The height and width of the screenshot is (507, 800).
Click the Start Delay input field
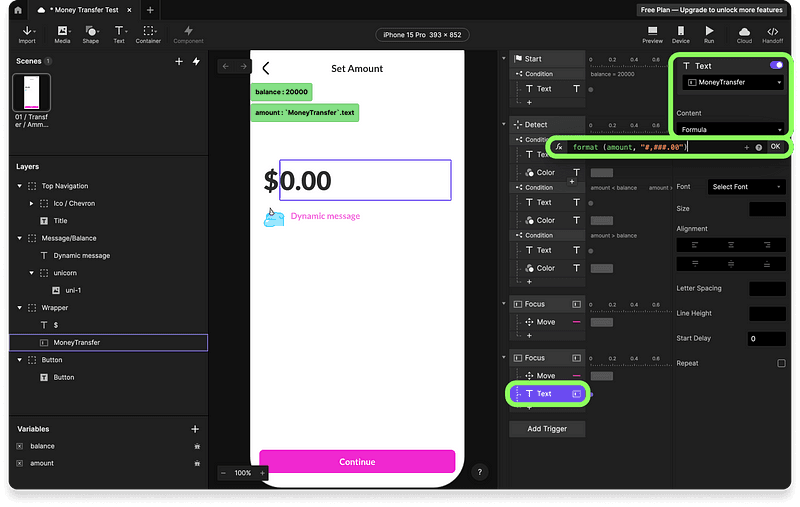pos(767,339)
